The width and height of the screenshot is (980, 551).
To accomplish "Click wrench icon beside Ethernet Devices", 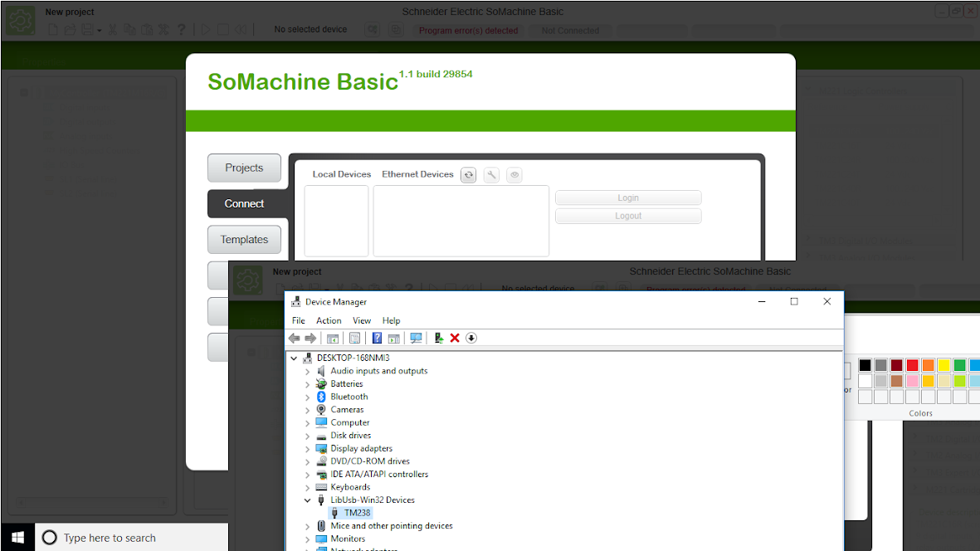I will [492, 175].
